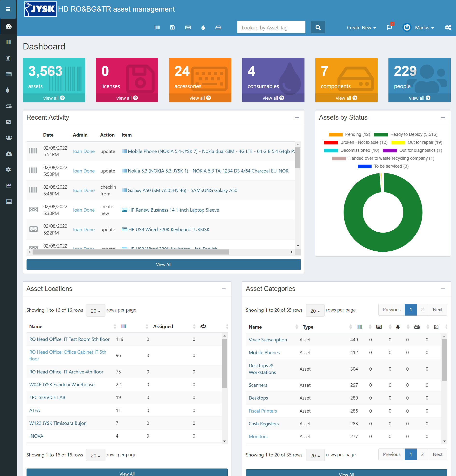Viewport: 456px width, 476px height.
Task: Switch to page 2 of Asset Categories
Action: pyautogui.click(x=422, y=310)
